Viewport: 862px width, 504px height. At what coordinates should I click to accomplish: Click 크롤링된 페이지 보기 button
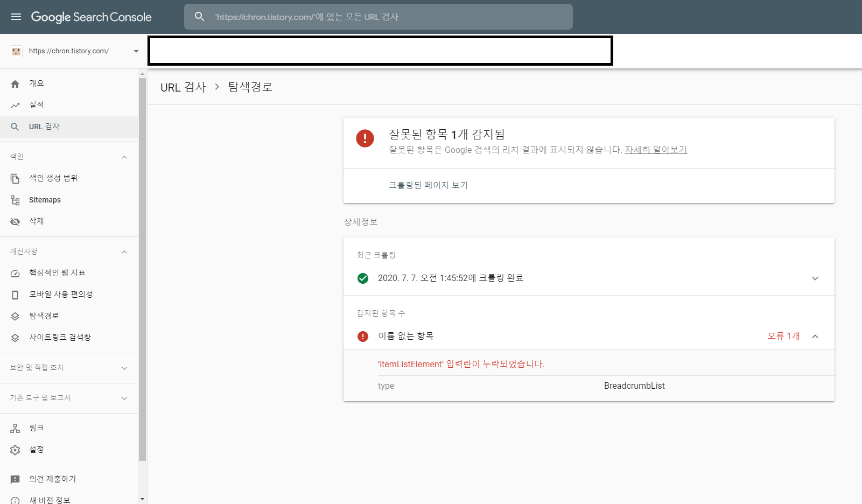point(429,185)
